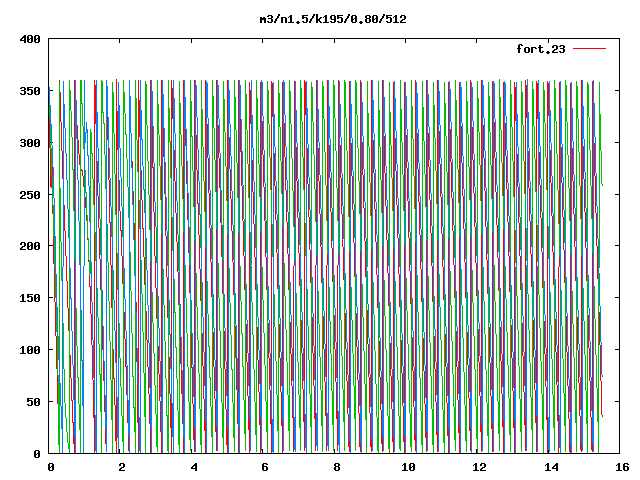Click the x-axis label 6

tap(264, 467)
